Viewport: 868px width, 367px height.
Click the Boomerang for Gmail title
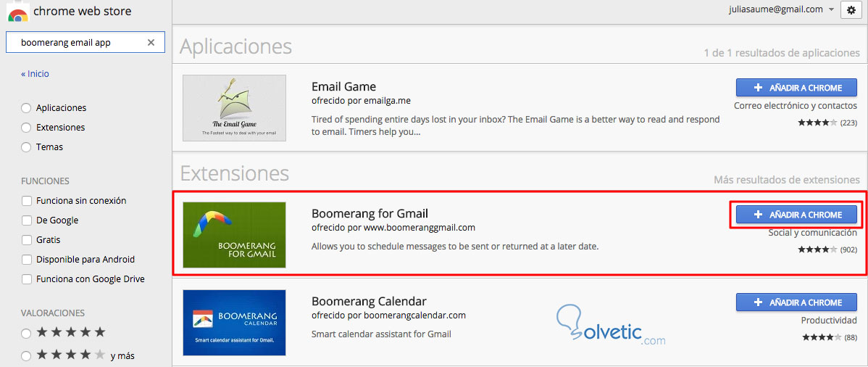click(370, 213)
